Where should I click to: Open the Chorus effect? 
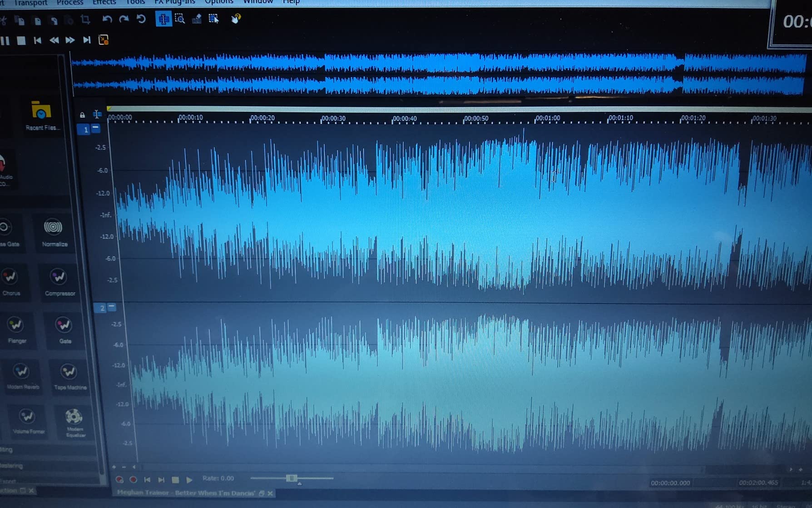pos(10,282)
